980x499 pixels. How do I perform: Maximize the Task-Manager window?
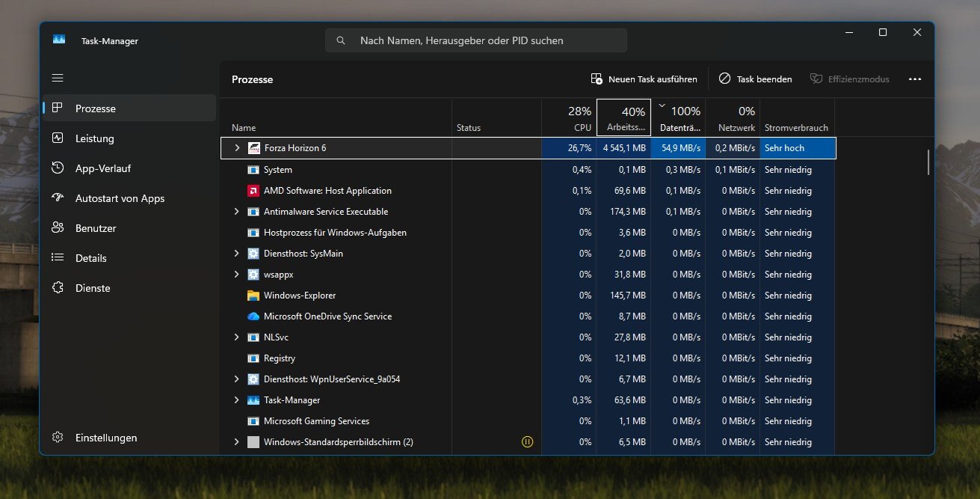(883, 32)
